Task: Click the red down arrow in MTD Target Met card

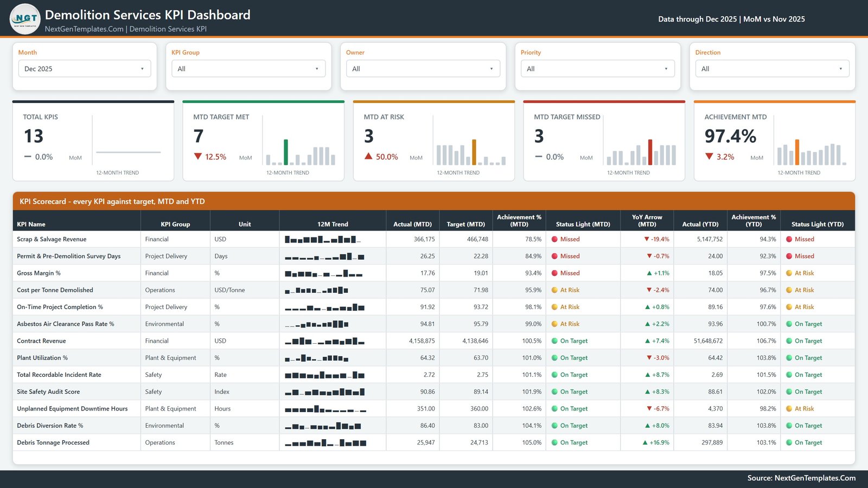Action: (x=197, y=156)
